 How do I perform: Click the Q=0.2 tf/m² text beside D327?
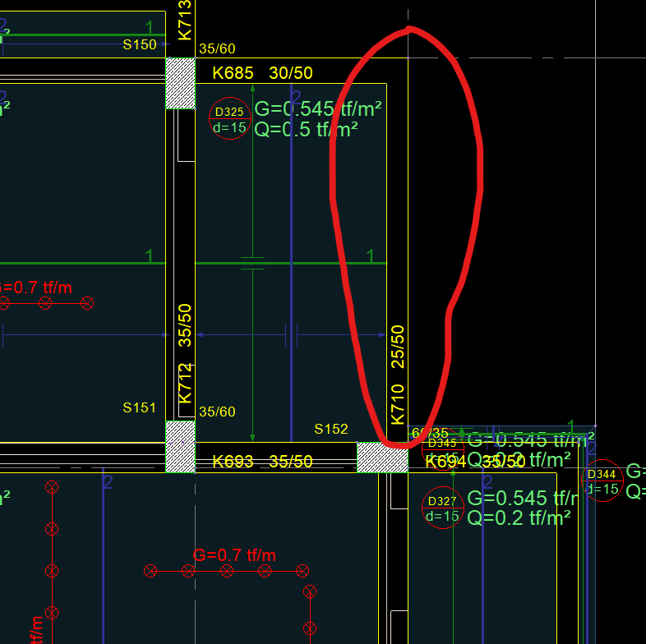coord(519,517)
